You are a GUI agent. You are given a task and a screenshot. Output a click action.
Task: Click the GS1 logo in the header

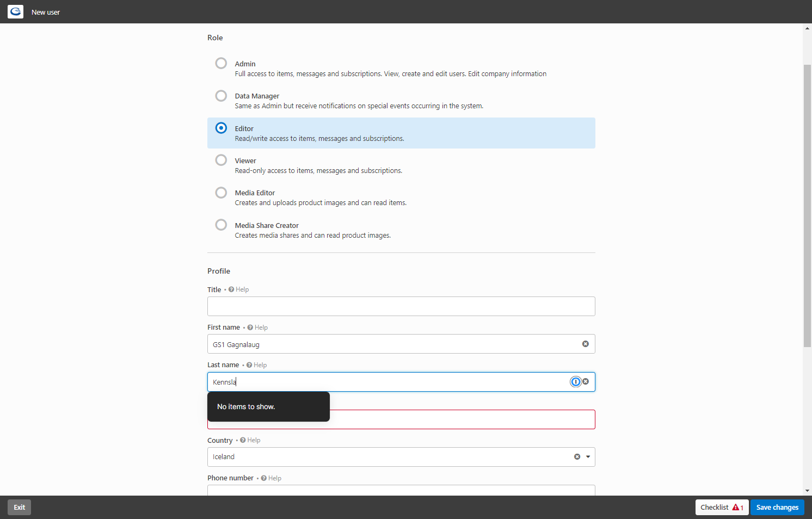[15, 11]
